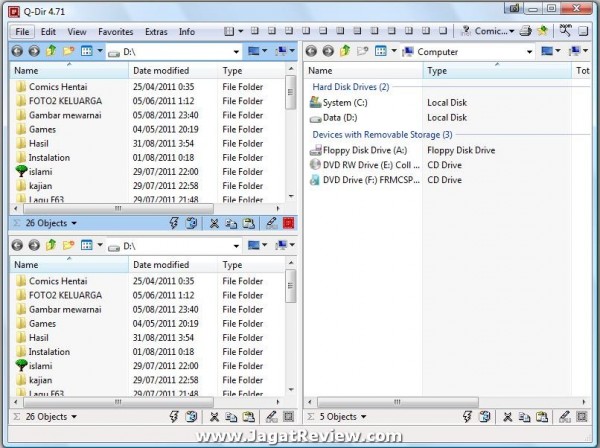Open the 5 Objects dropdown in right pane
600x448 pixels.
341,416
